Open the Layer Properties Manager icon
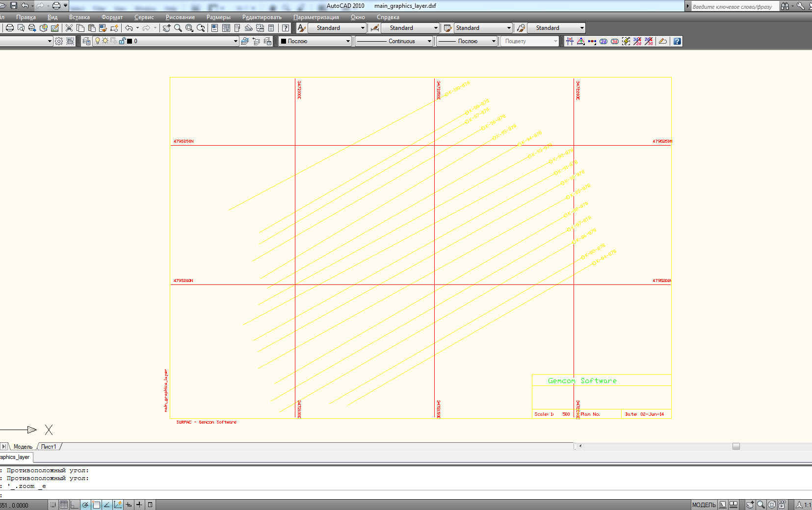 pyautogui.click(x=86, y=41)
